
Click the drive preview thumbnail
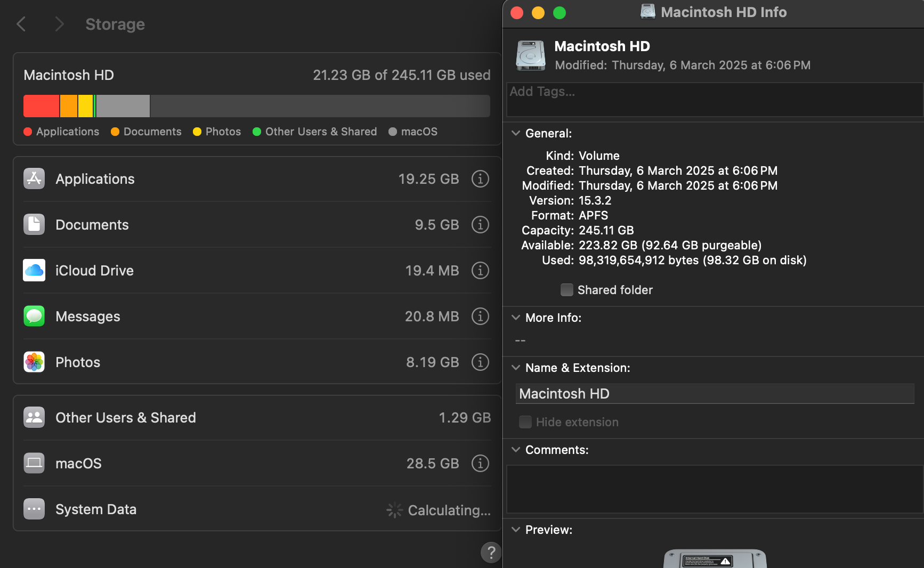pyautogui.click(x=715, y=558)
